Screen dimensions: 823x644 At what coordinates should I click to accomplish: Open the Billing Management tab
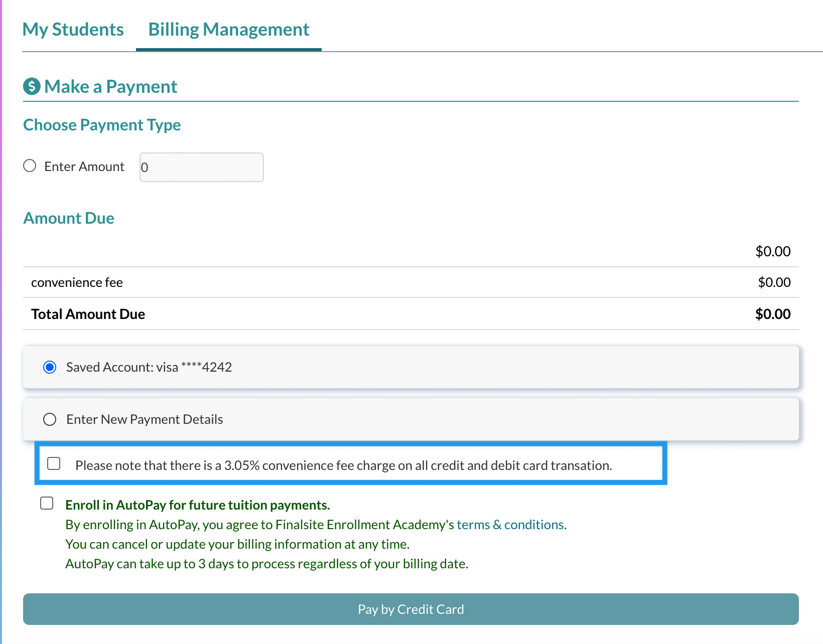pos(229,30)
